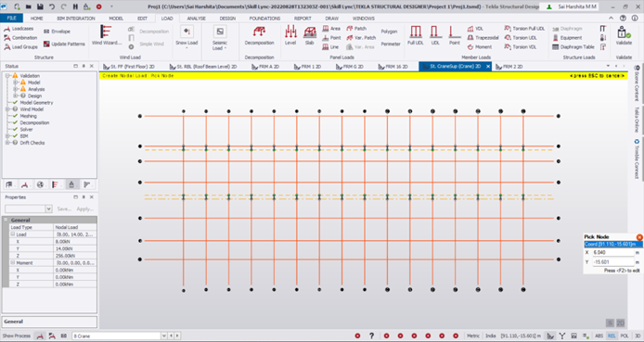The width and height of the screenshot is (644, 342).
Task: Open the load Combination editor
Action: point(20,38)
